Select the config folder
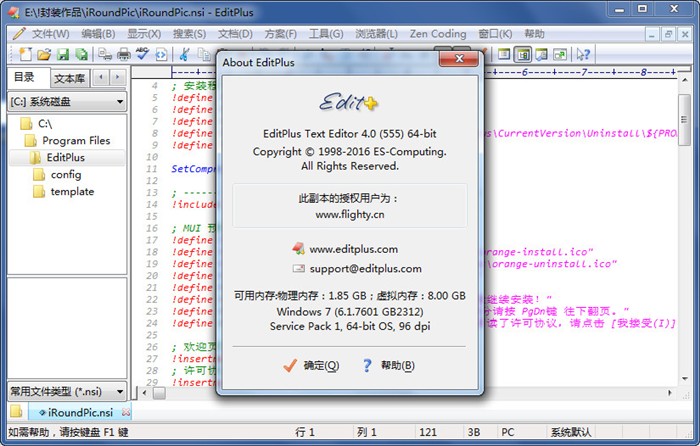Screen dimensions: 700x446 pyautogui.click(x=58, y=175)
